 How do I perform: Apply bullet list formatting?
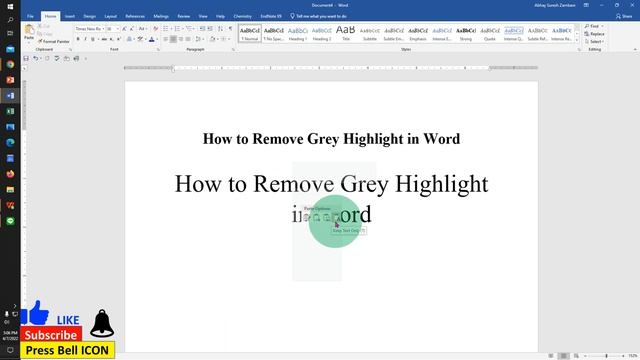[167, 29]
